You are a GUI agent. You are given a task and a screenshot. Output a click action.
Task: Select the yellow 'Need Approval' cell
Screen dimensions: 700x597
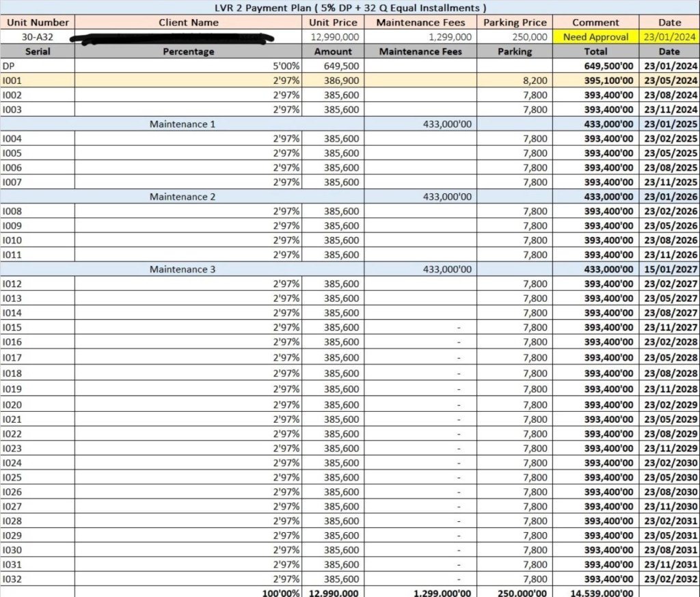coord(595,37)
